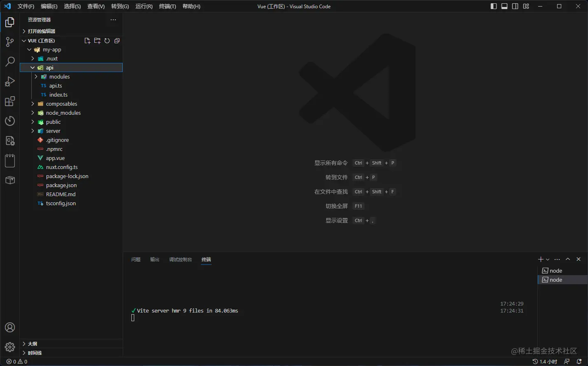Screen dimensions: 588x366
Task: Switch to the Output tab (输出)
Action: (x=155, y=259)
